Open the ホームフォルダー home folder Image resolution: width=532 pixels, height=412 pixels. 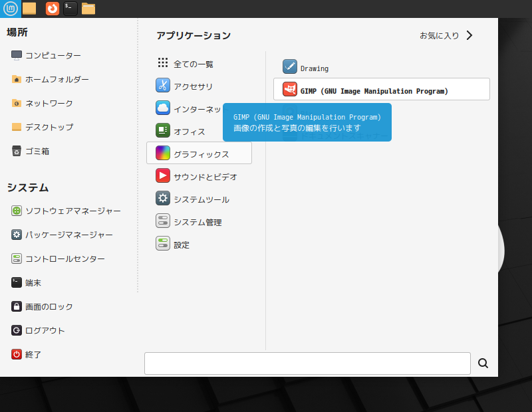(x=51, y=79)
